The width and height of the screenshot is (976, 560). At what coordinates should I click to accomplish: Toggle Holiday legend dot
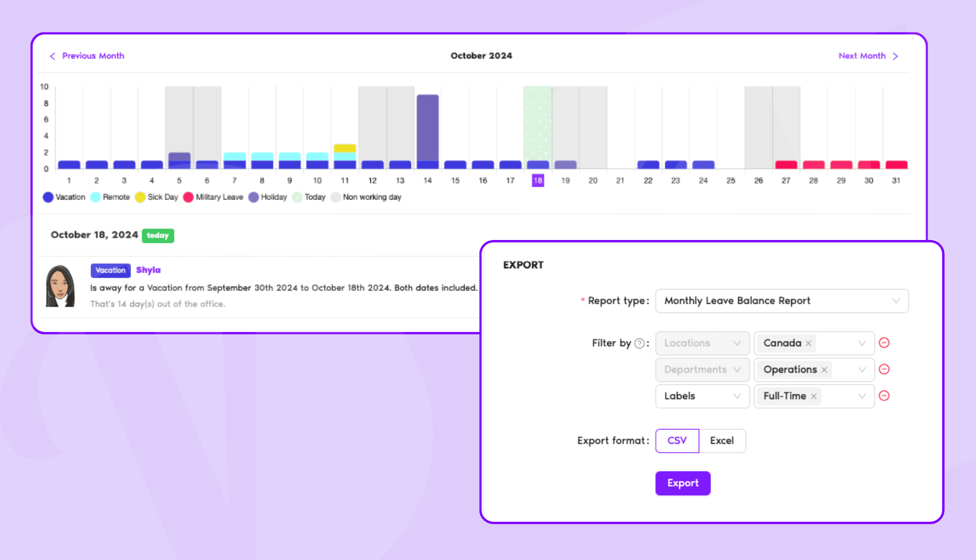coord(254,197)
